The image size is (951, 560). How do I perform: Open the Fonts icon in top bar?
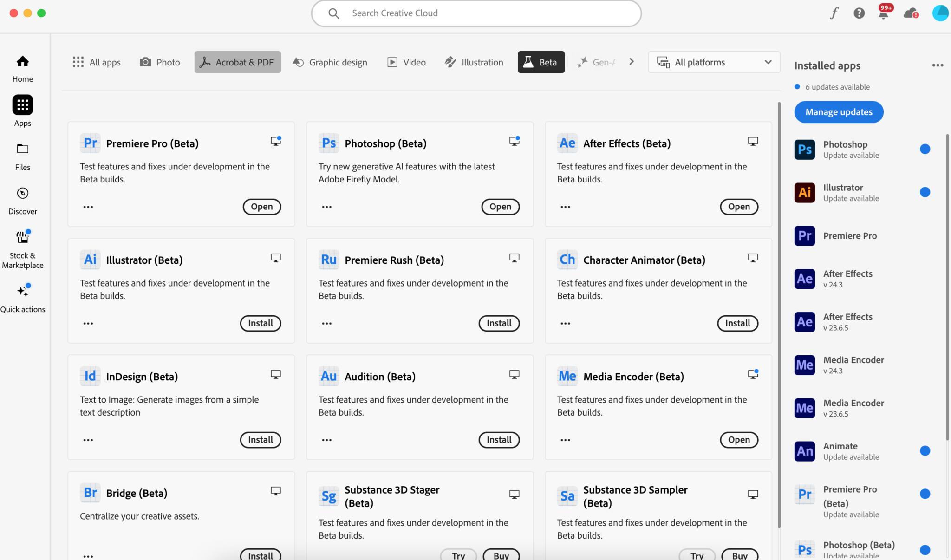[834, 13]
